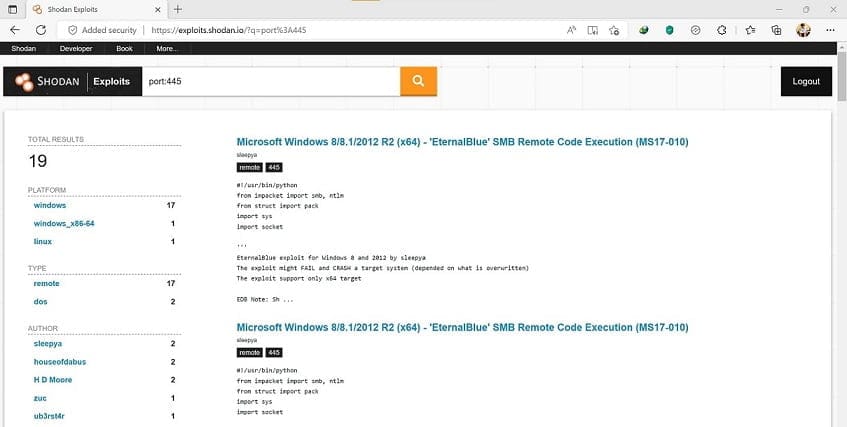Click the user profile avatar
The image size is (847, 427).
803,30
